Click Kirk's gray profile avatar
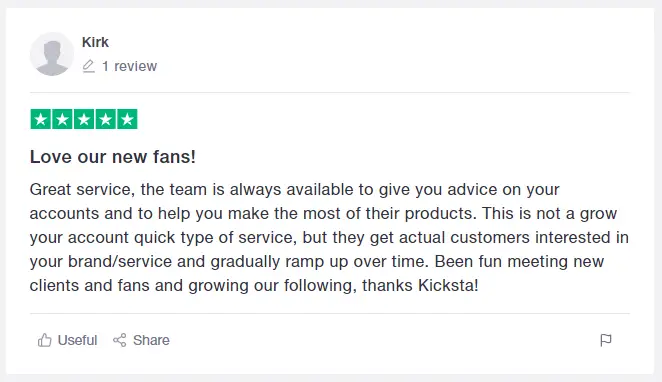 pyautogui.click(x=52, y=54)
